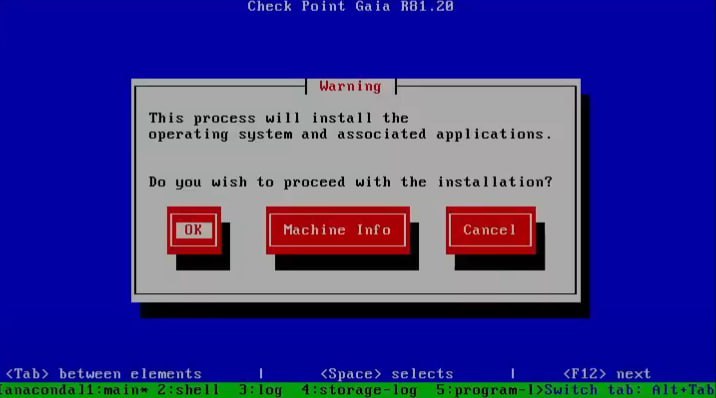This screenshot has height=398, width=716.
Task: Click the <F12> next hint
Action: pyautogui.click(x=607, y=374)
